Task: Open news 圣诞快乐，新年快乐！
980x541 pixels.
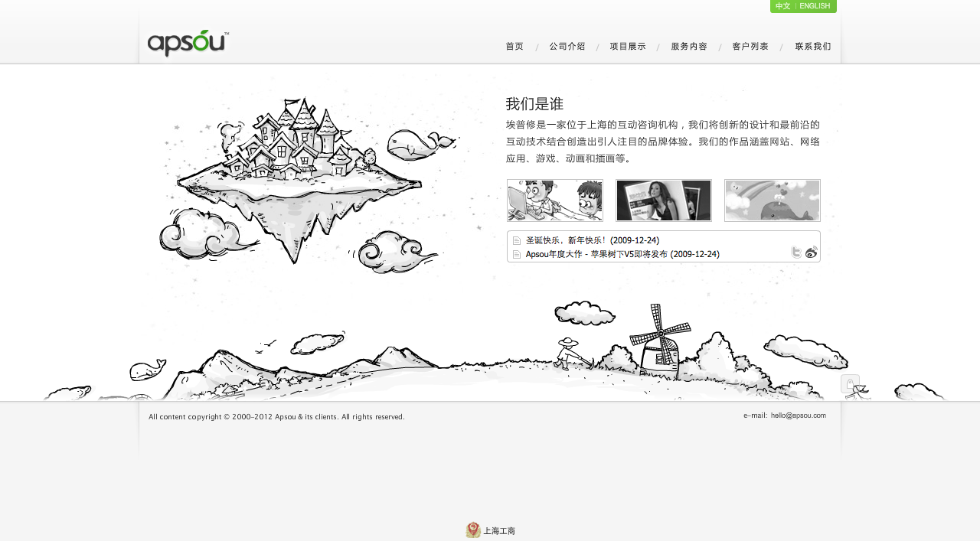Action: pos(593,240)
